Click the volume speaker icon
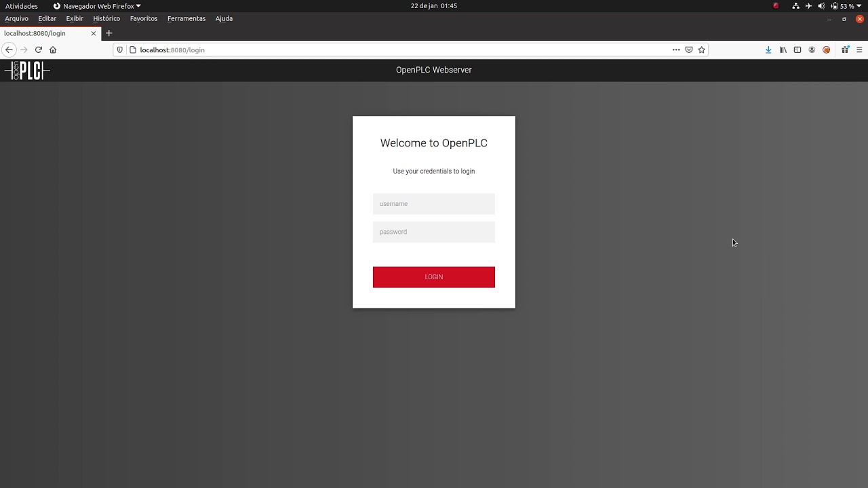 click(821, 5)
